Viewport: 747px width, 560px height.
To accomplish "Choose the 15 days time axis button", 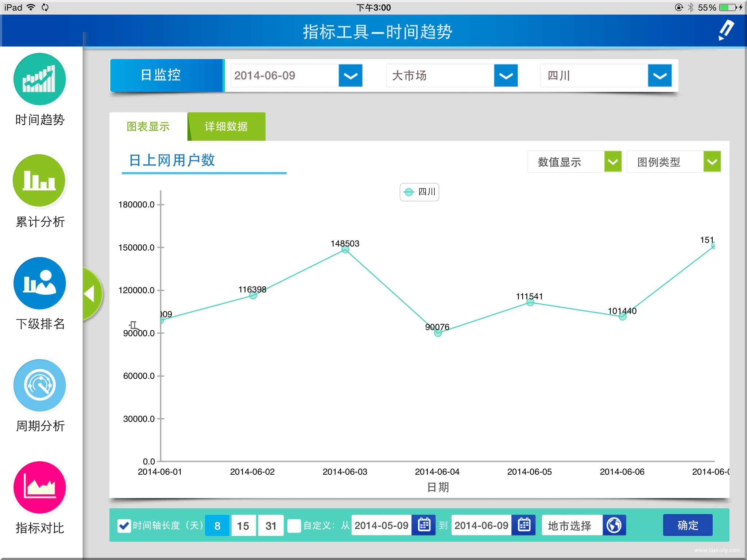I will coord(243,525).
